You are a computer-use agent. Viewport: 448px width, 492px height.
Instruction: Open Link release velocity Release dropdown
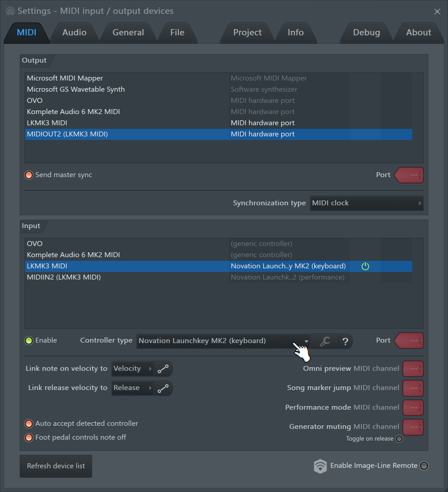[x=132, y=388]
